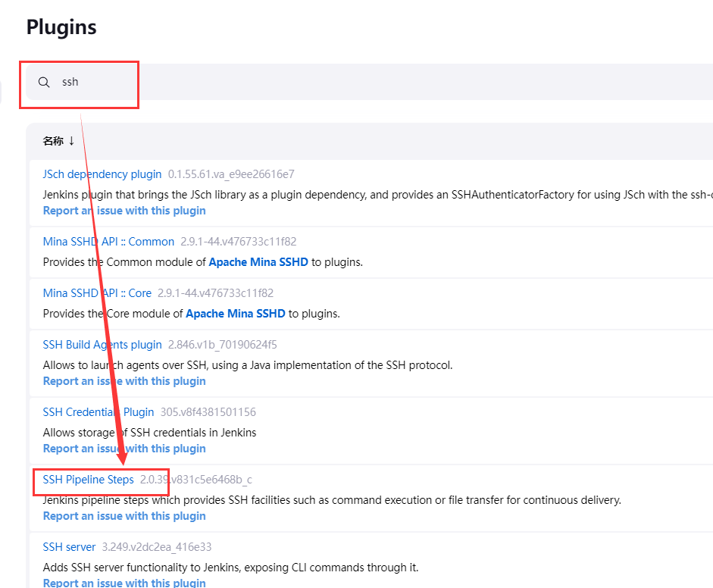The height and width of the screenshot is (588, 713).
Task: Open the SSH Credentials Plugin link
Action: point(99,412)
